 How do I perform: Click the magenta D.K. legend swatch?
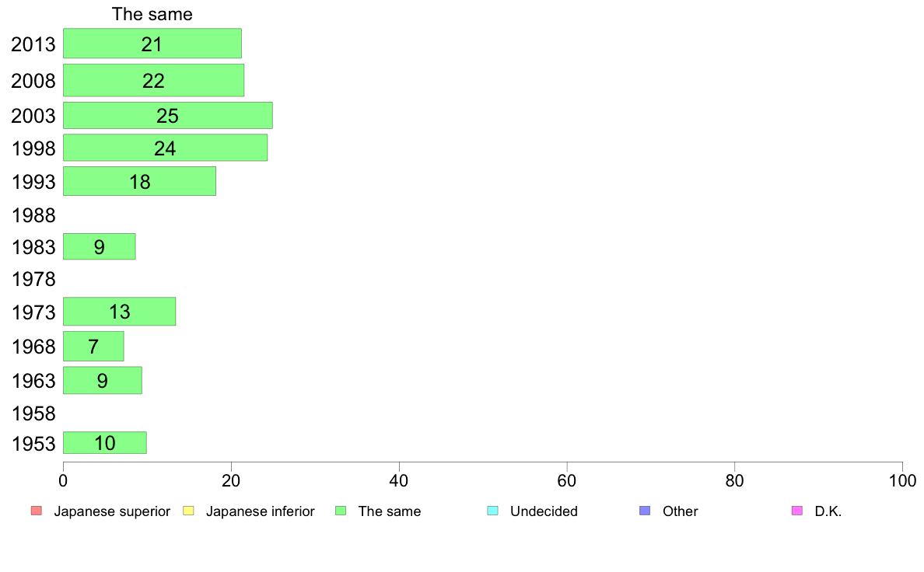(797, 511)
